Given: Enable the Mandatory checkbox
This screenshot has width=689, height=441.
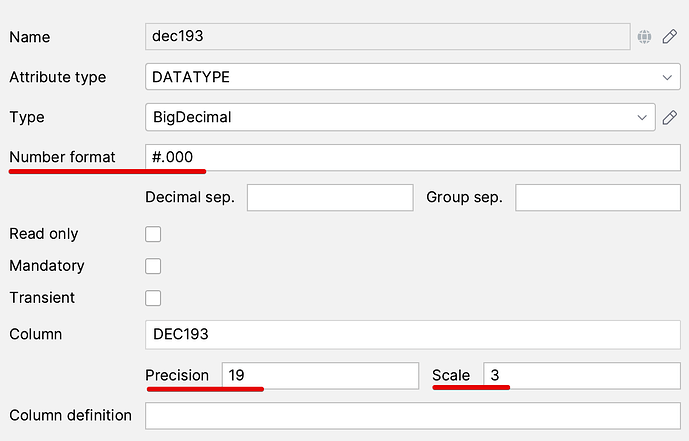Looking at the screenshot, I should (153, 266).
